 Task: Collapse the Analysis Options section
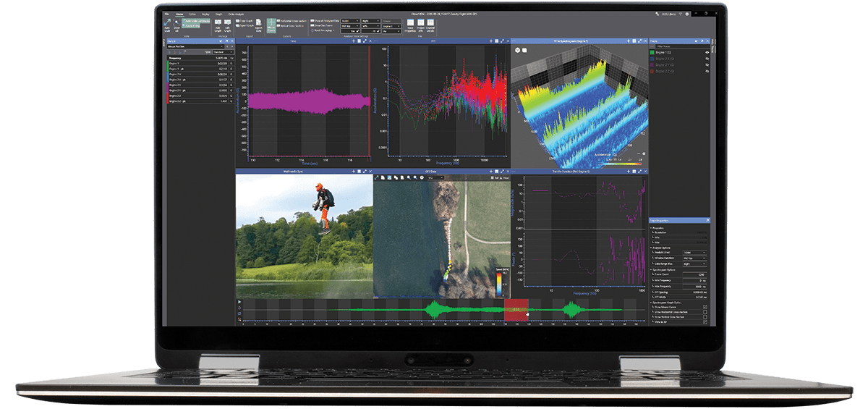click(x=651, y=248)
